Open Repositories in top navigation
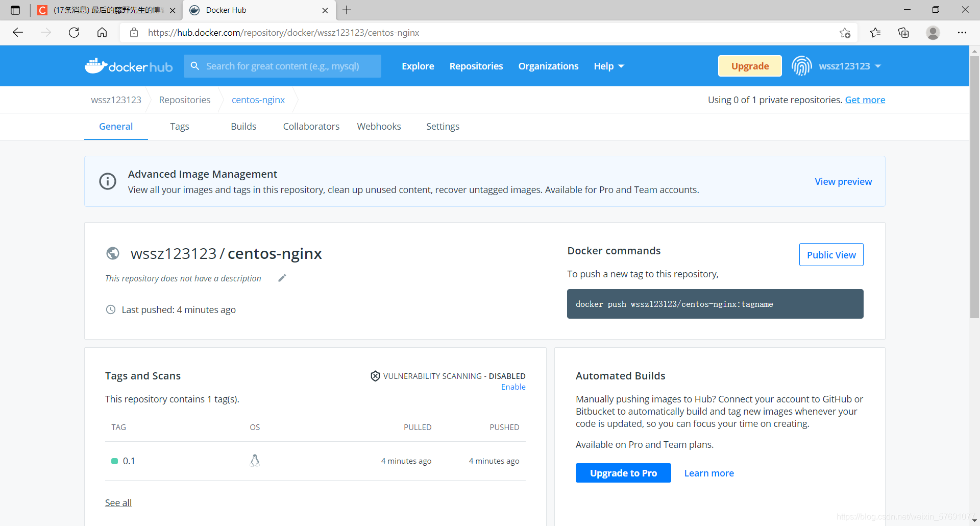Viewport: 980px width, 526px height. pyautogui.click(x=476, y=66)
